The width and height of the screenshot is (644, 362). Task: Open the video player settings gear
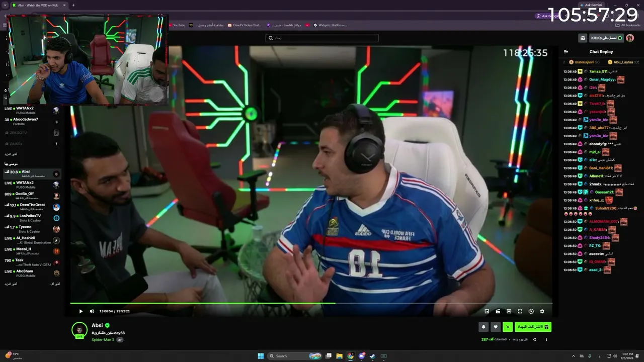point(542,311)
